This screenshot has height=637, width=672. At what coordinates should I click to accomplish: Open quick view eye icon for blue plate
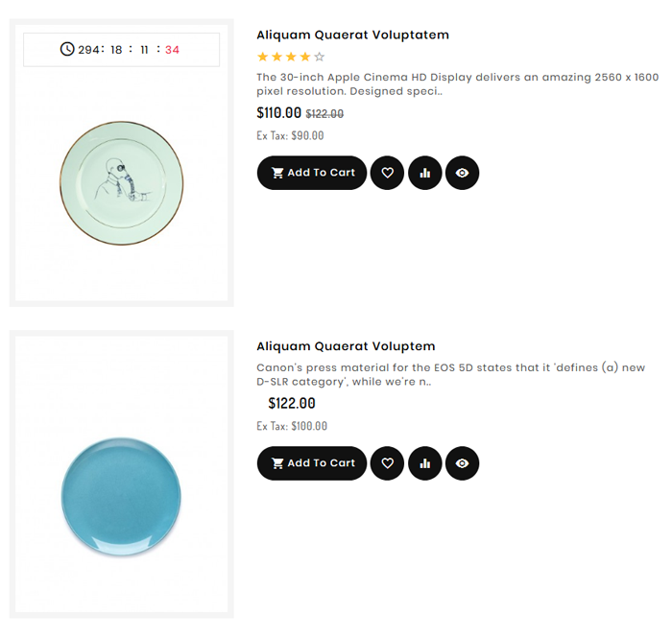(462, 463)
